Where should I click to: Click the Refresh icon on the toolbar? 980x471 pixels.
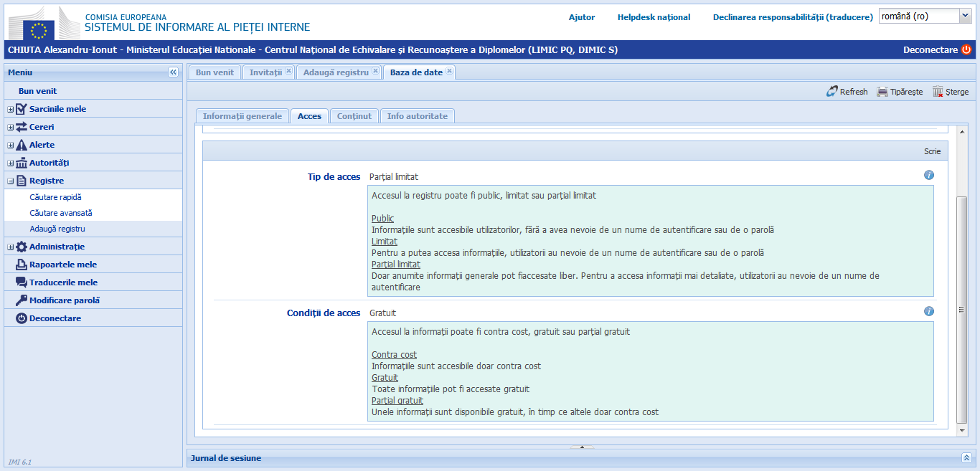832,91
